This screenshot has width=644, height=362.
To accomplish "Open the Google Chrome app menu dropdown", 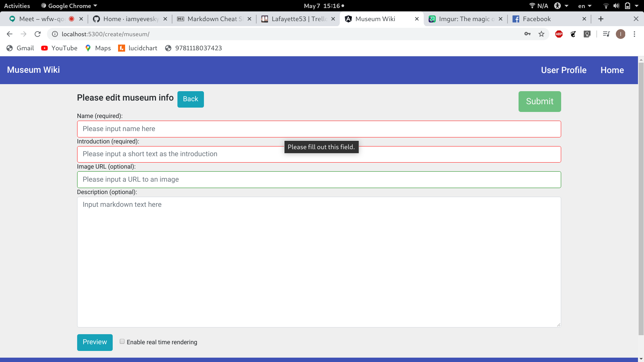I will (69, 6).
